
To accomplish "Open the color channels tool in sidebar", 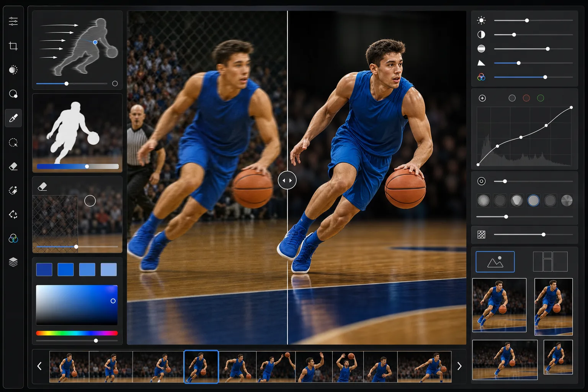I will (13, 238).
